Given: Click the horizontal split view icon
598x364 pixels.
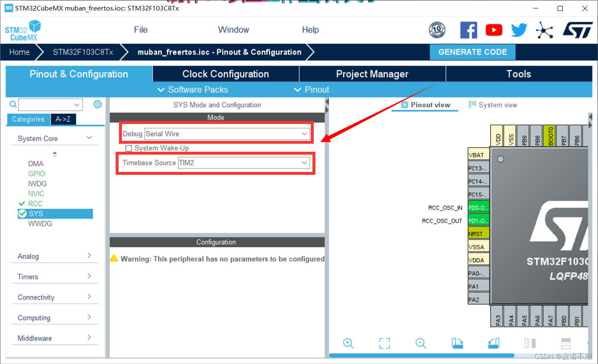Looking at the screenshot, I should [x=566, y=343].
